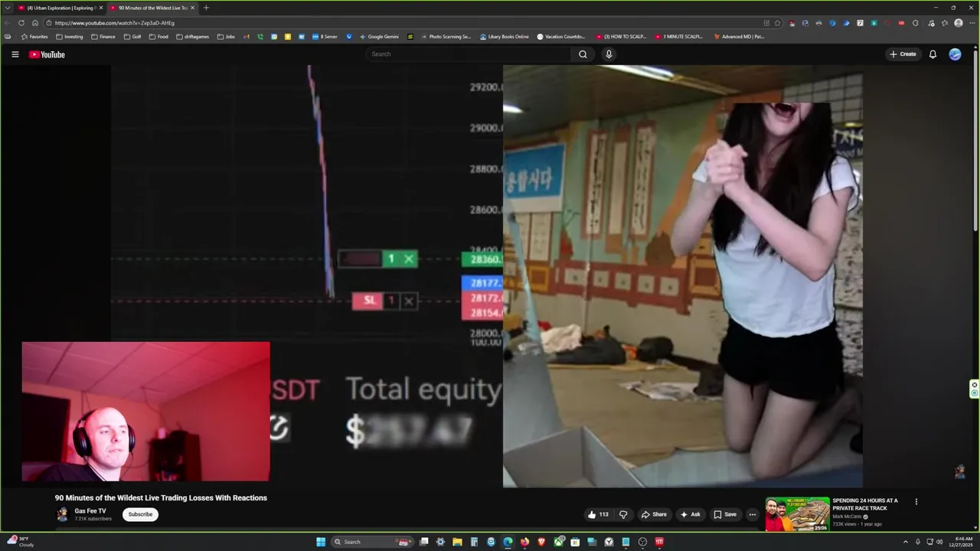The width and height of the screenshot is (980, 551).
Task: Open the 1 MINUTE SCALPI bookmark
Action: pos(679,37)
